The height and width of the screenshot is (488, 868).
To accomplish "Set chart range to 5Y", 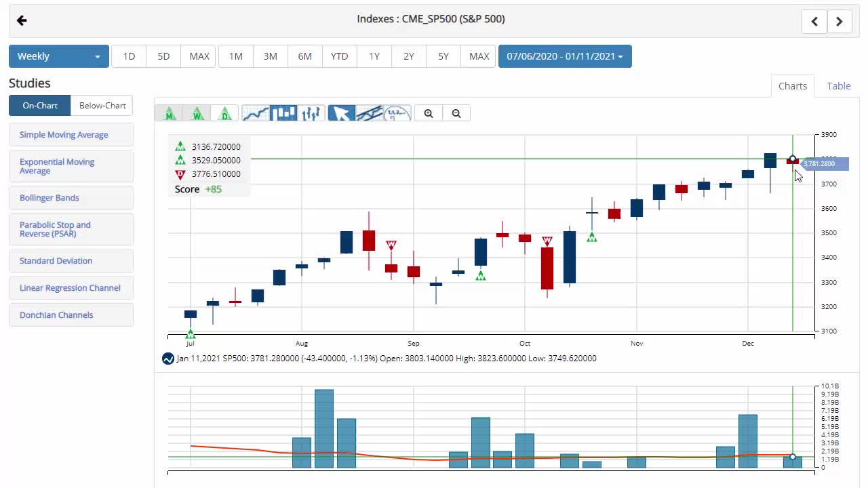I will click(443, 56).
